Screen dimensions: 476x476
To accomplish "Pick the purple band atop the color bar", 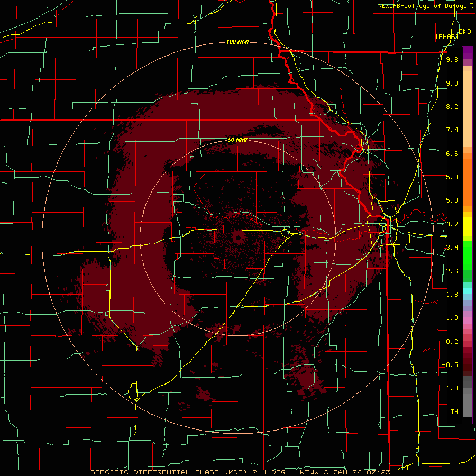I will 467,53.
